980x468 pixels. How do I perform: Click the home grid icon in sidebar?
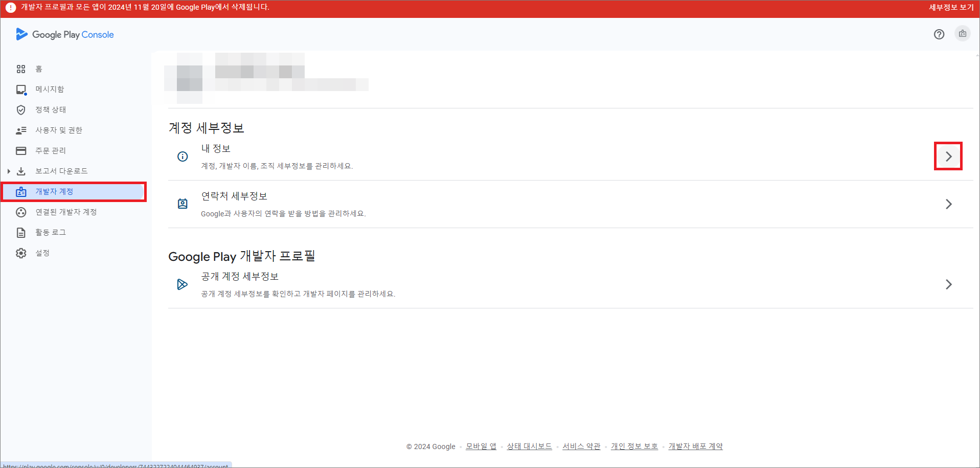21,69
